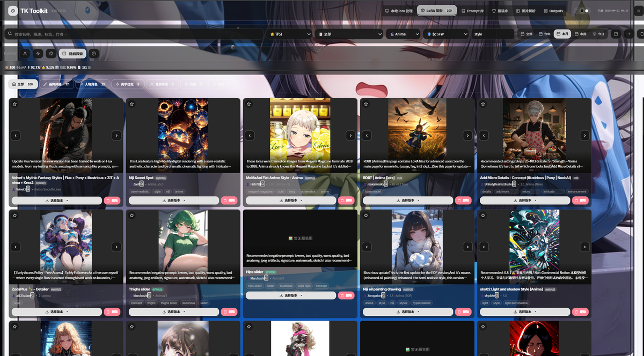Click the user profile icon button
644x356 pixels.
25,54
